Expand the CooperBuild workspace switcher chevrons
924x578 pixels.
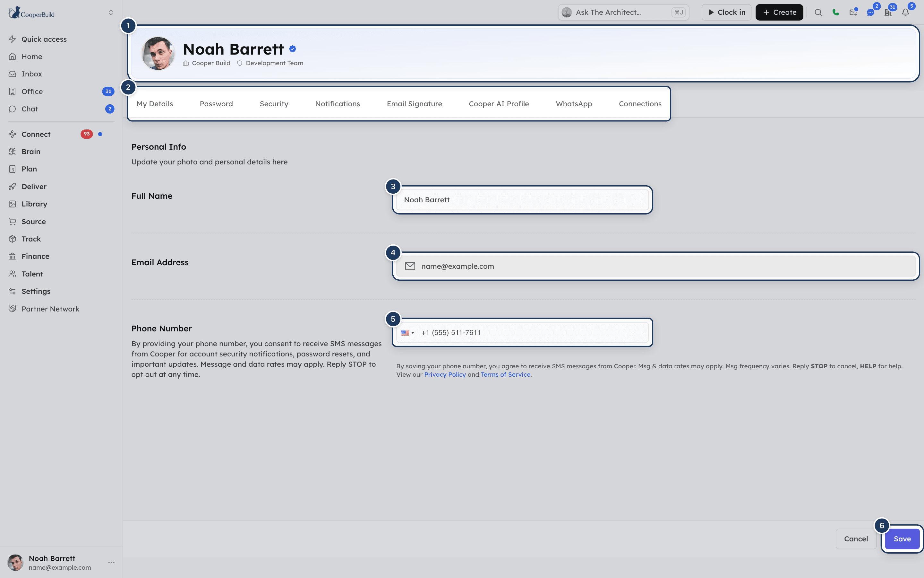click(111, 12)
